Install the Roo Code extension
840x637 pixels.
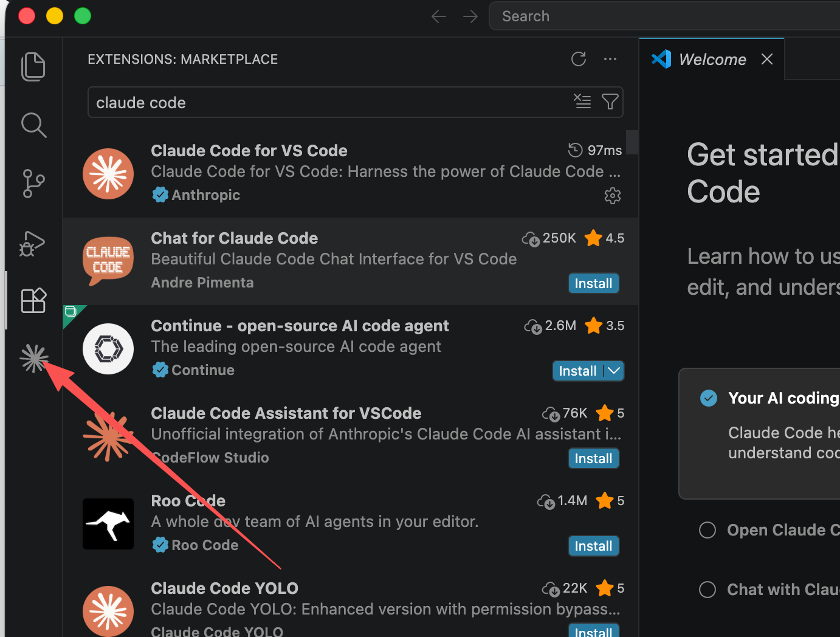pos(593,546)
